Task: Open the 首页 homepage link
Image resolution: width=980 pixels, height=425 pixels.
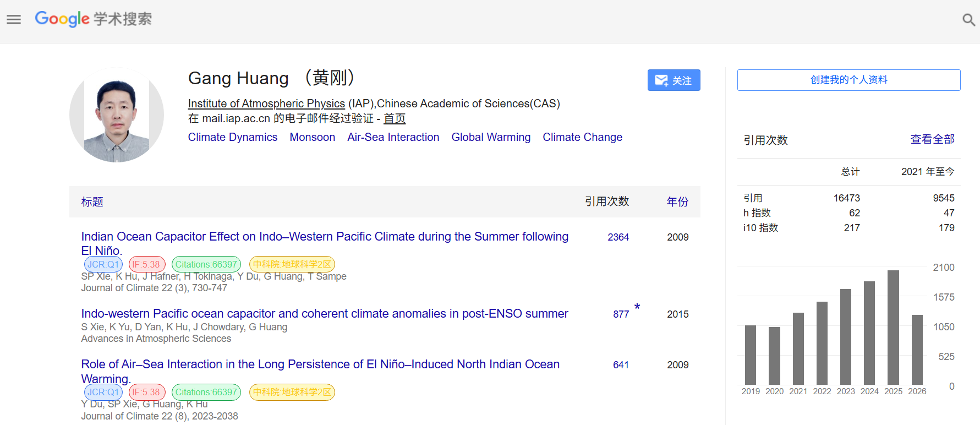Action: pyautogui.click(x=395, y=118)
